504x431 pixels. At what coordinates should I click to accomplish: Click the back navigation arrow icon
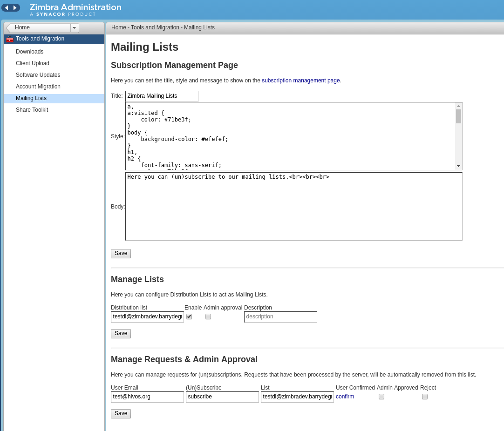[7, 7]
